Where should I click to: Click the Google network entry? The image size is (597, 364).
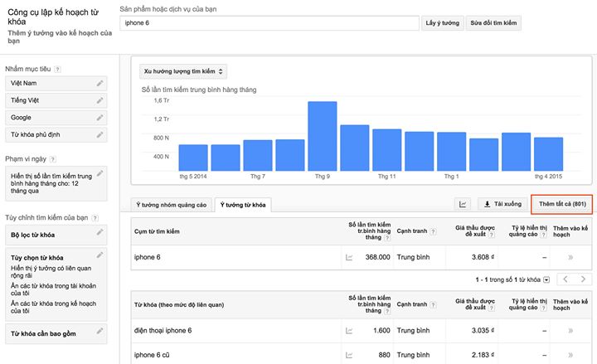pos(56,118)
